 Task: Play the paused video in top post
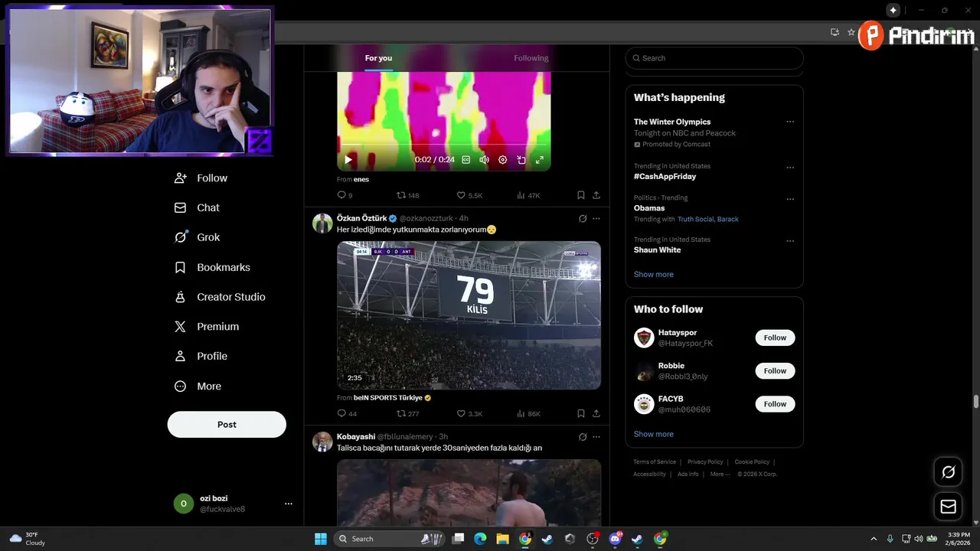[x=348, y=160]
